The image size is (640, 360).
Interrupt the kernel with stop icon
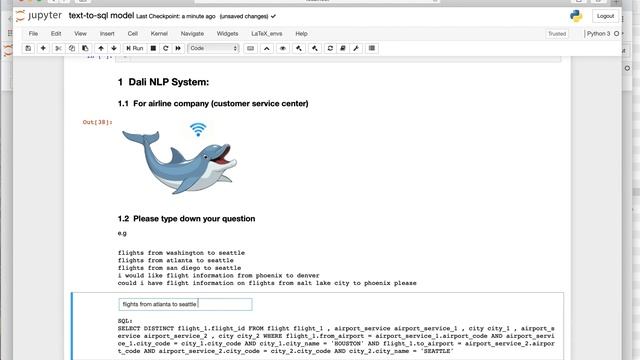click(x=153, y=48)
